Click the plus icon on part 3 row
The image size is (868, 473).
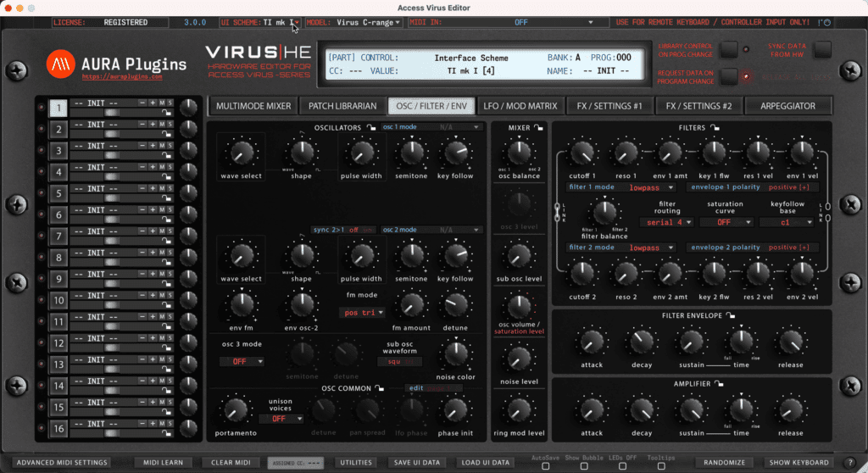tap(153, 146)
